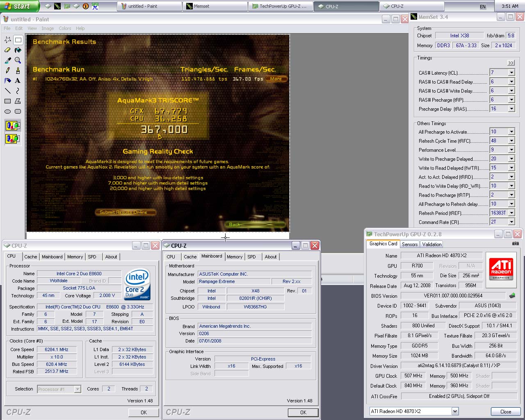
Task: Select the Curve tool in Paint
Action: click(x=18, y=91)
